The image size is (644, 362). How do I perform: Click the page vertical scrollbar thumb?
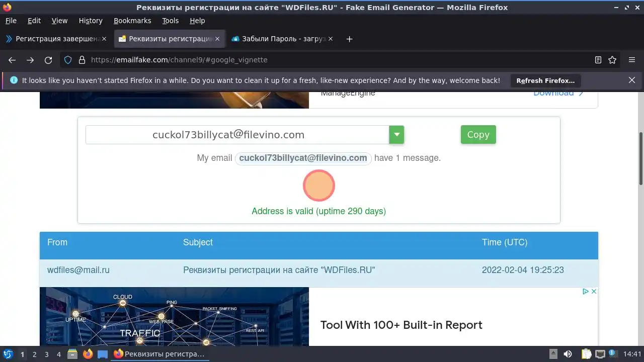(x=641, y=158)
